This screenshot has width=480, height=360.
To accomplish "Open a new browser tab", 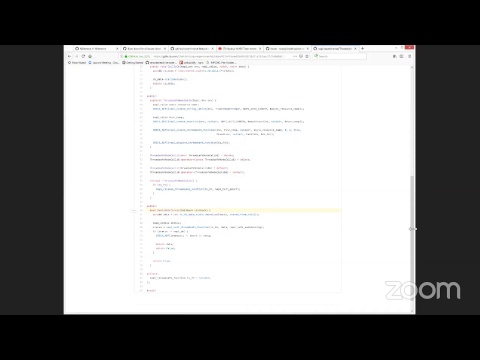I will point(363,49).
